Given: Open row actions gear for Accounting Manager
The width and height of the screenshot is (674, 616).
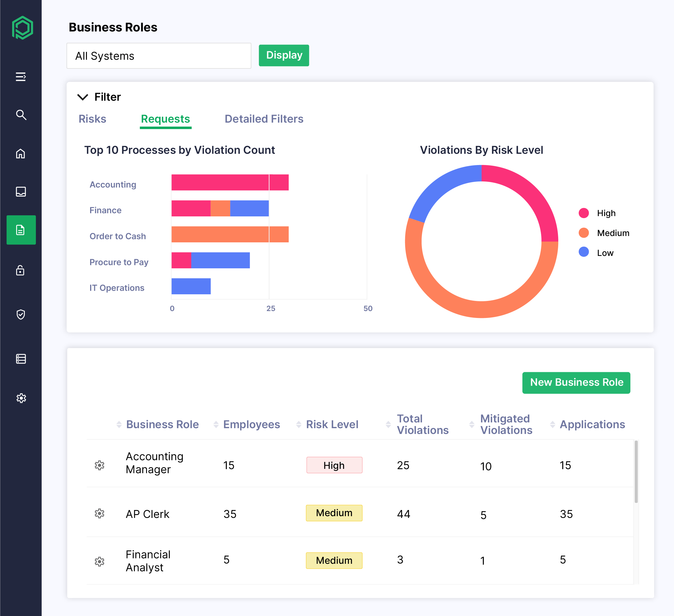Looking at the screenshot, I should click(x=100, y=465).
